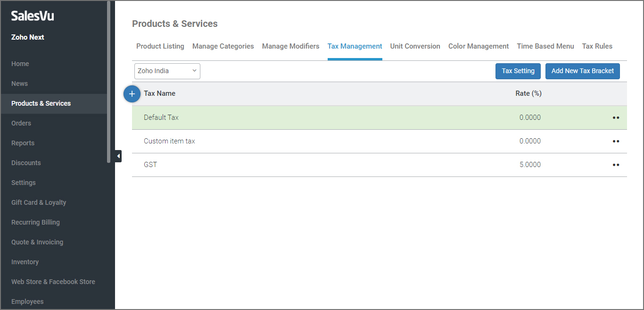
Task: Click the blue plus add tax icon
Action: (132, 94)
